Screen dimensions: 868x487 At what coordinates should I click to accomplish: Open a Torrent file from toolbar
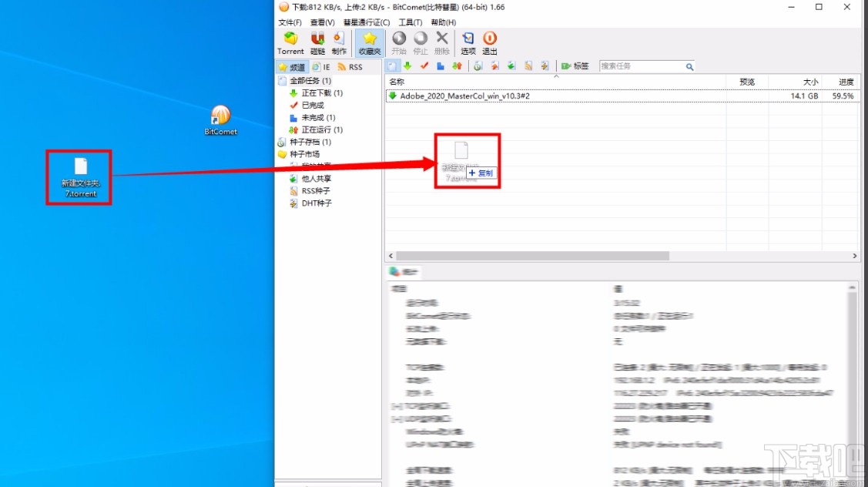(290, 43)
